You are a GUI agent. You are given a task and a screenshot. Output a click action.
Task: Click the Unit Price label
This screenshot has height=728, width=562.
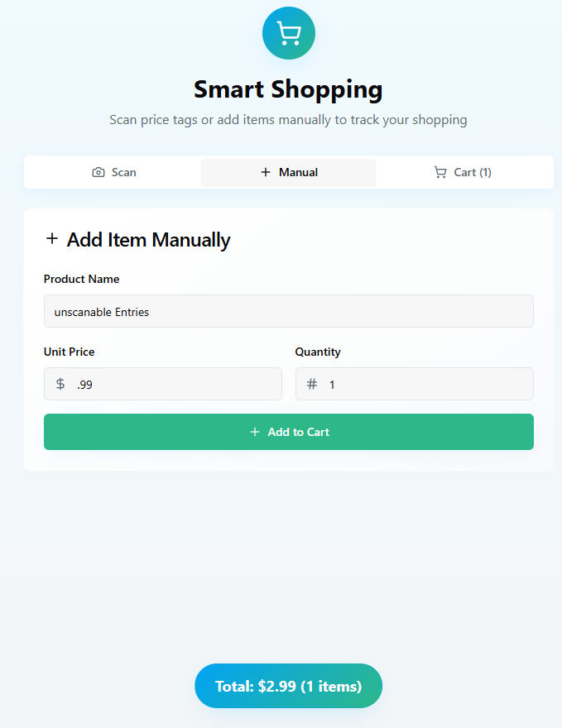coord(69,352)
